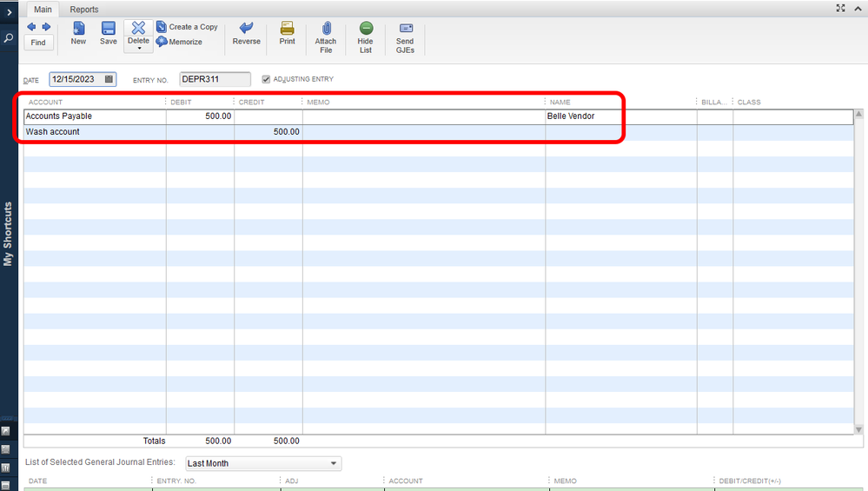Image resolution: width=868 pixels, height=491 pixels.
Task: Click the Find button
Action: [x=38, y=42]
